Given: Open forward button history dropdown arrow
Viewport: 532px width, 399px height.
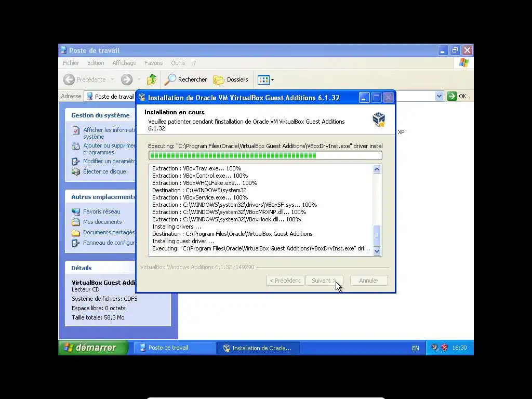Looking at the screenshot, I should (139, 79).
